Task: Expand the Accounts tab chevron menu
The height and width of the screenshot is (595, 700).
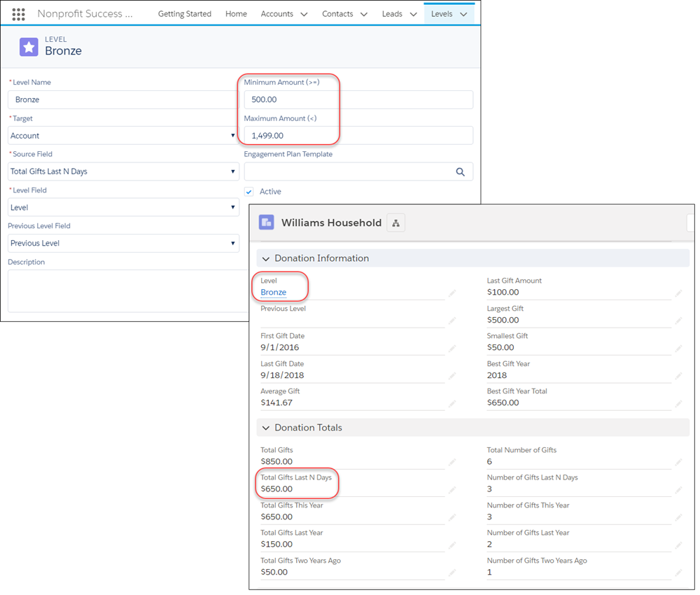Action: (x=304, y=14)
